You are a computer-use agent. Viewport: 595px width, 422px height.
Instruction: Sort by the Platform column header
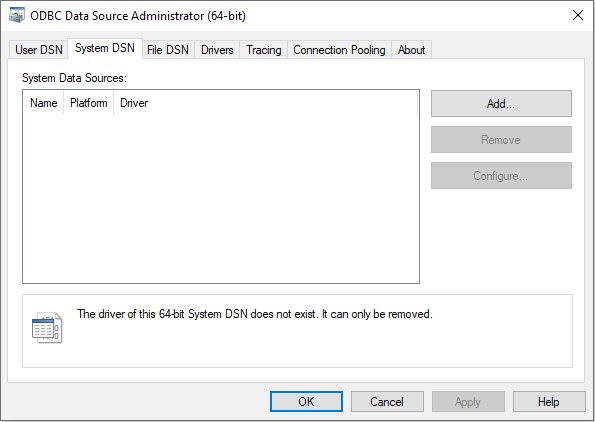pos(88,103)
